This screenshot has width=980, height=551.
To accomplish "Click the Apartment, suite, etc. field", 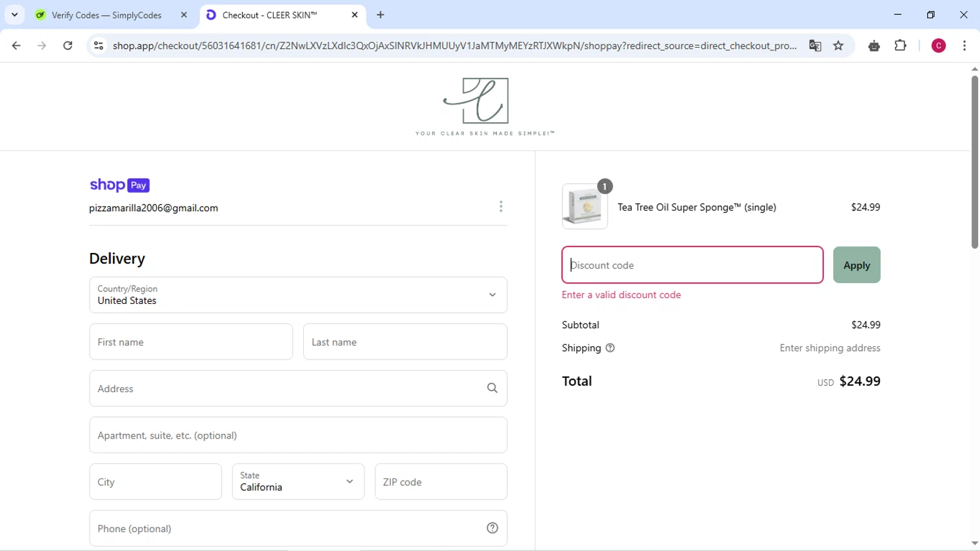I will [x=298, y=435].
